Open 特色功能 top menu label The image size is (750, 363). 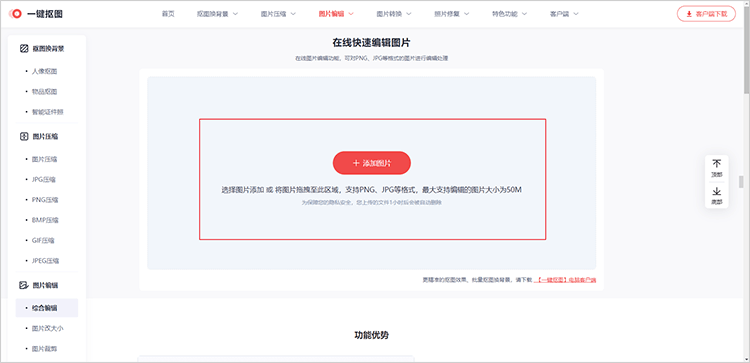[505, 14]
